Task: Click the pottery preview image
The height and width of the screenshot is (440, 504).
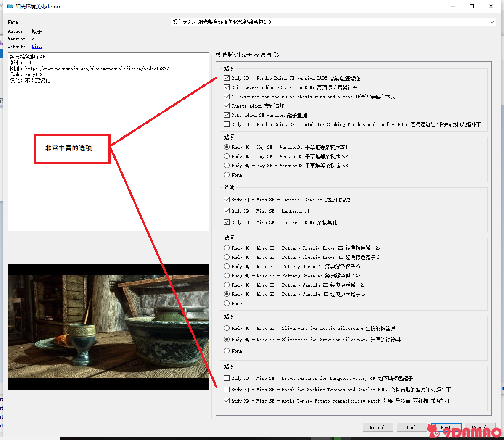Action: tap(108, 327)
